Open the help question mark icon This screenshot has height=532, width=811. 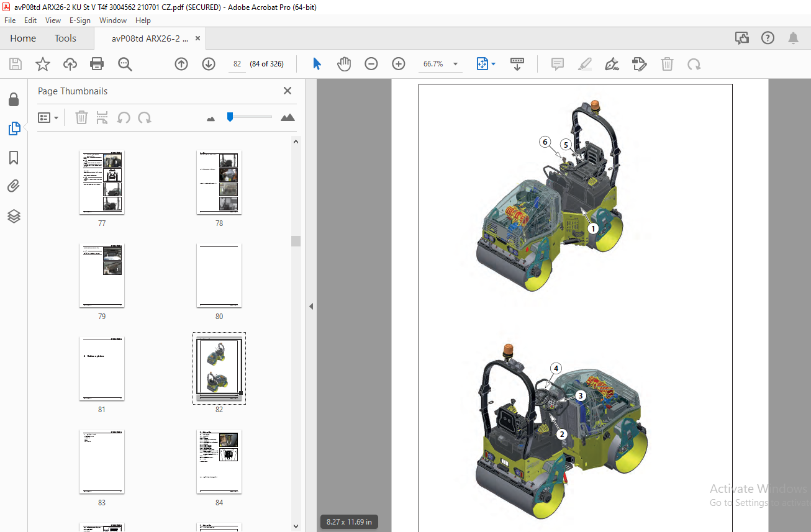tap(768, 38)
